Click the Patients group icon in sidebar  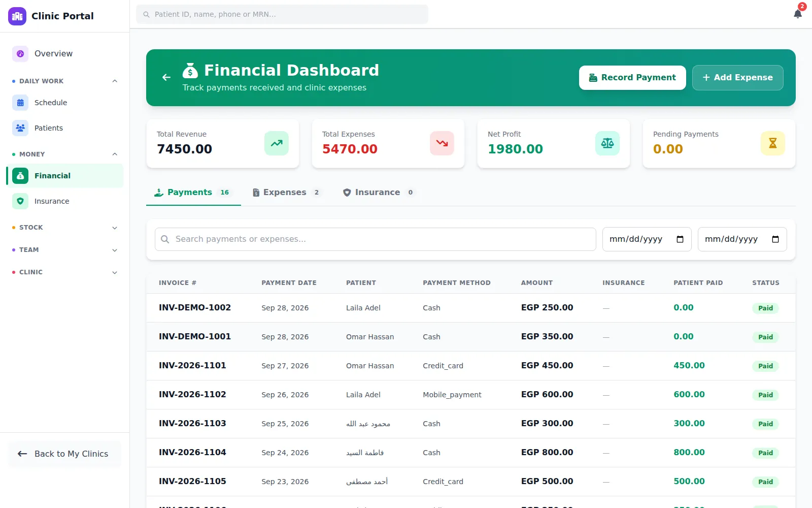(20, 128)
